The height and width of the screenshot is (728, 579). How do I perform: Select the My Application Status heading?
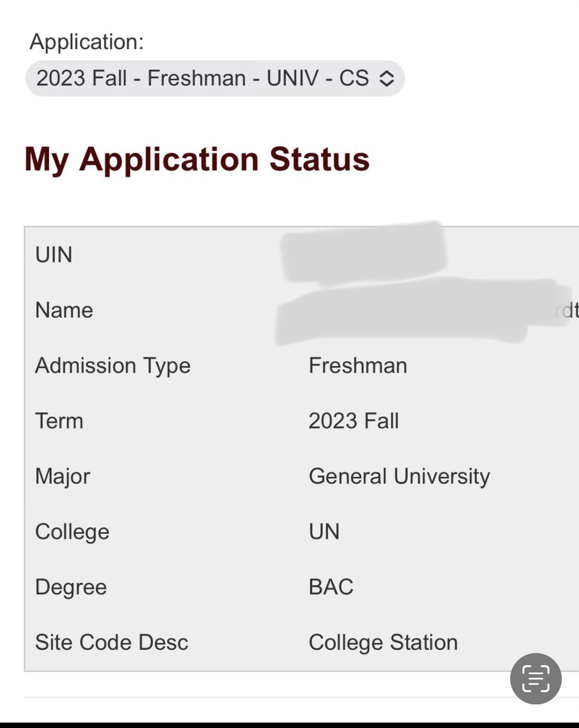click(197, 160)
